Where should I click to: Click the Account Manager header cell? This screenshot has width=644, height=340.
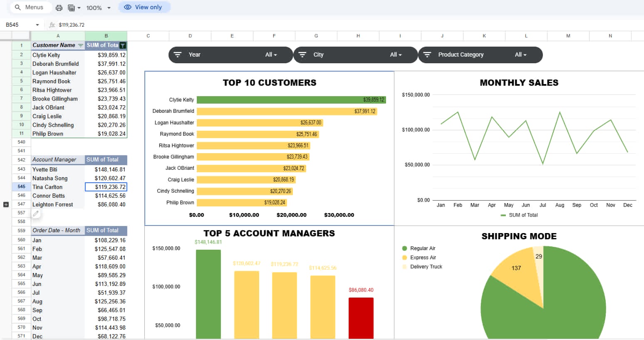click(x=58, y=160)
